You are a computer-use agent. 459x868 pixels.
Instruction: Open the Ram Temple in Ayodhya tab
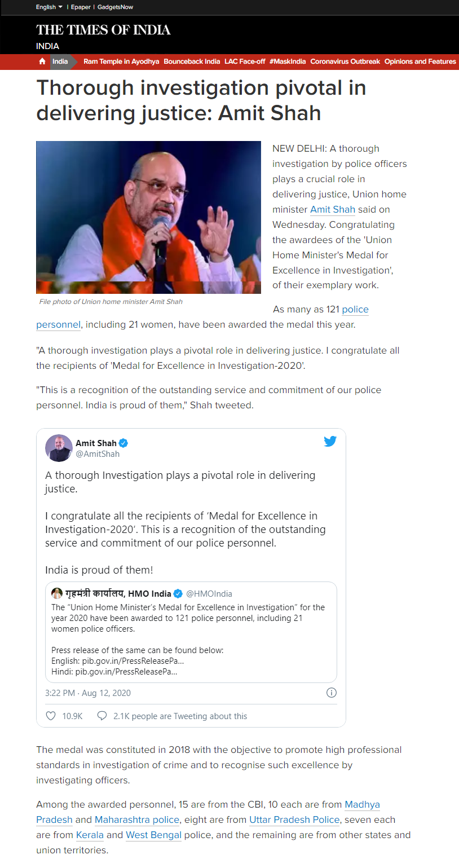(121, 61)
